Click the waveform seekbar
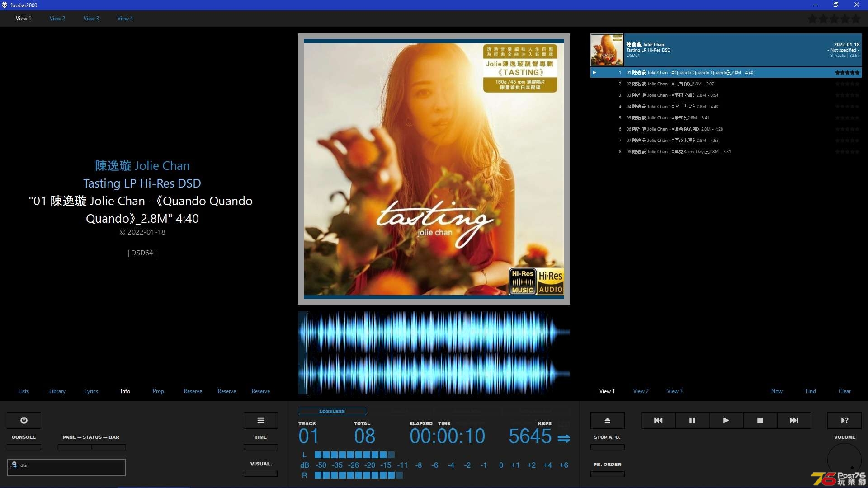Image resolution: width=868 pixels, height=488 pixels. point(434,353)
